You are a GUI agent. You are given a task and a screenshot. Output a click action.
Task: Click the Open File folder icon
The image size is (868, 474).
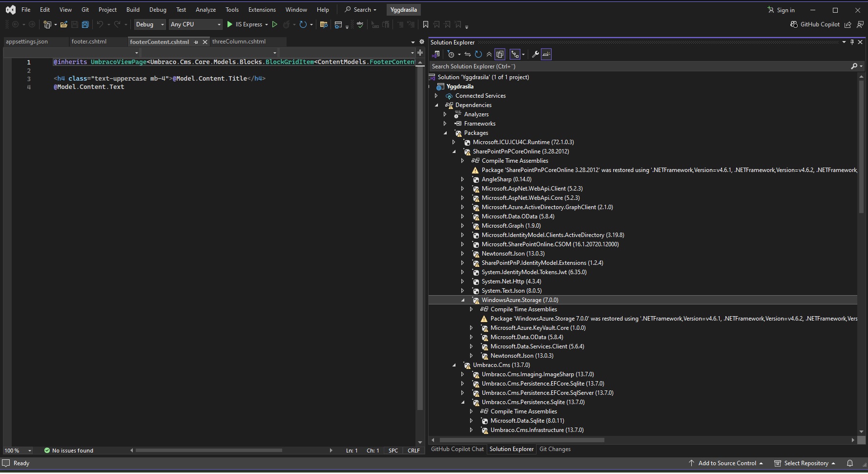coord(63,24)
